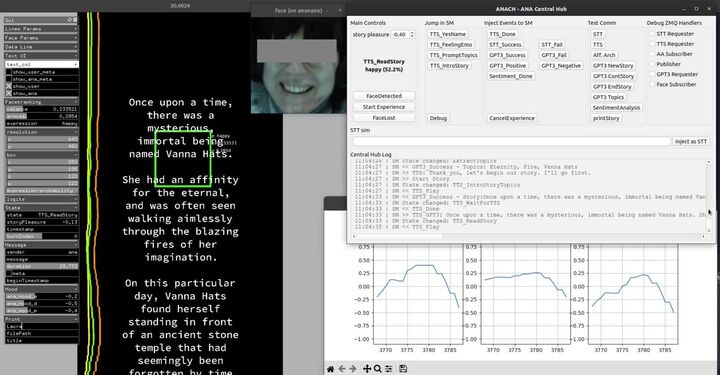Inject the GPT3_Negative event
The height and width of the screenshot is (375, 720).
pos(561,66)
